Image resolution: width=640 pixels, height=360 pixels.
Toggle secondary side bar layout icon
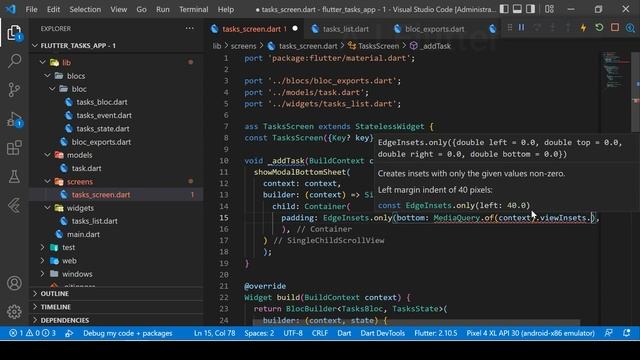coord(530,9)
